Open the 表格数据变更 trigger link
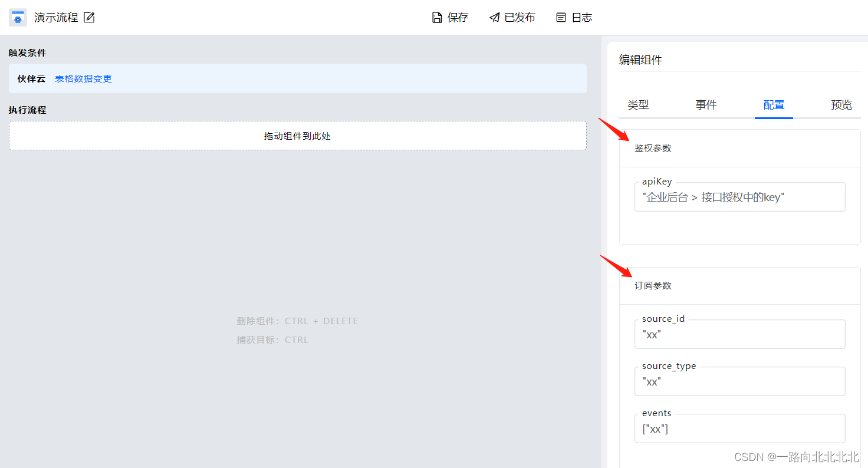 (83, 78)
